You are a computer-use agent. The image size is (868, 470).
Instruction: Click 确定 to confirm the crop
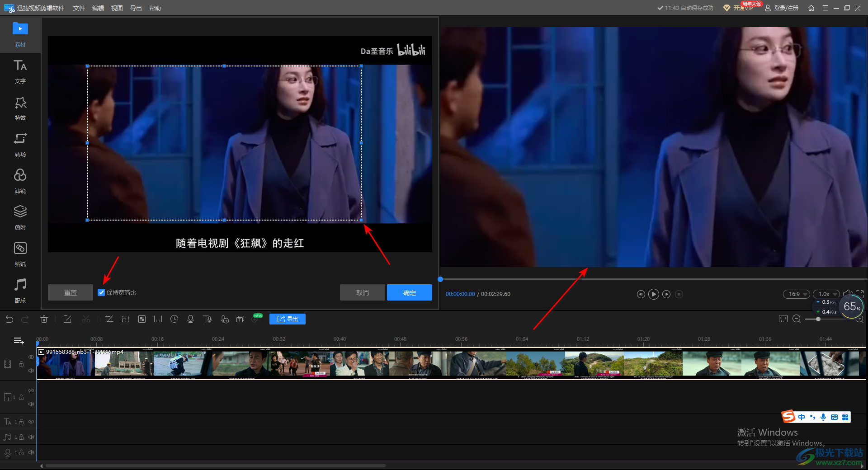tap(410, 292)
